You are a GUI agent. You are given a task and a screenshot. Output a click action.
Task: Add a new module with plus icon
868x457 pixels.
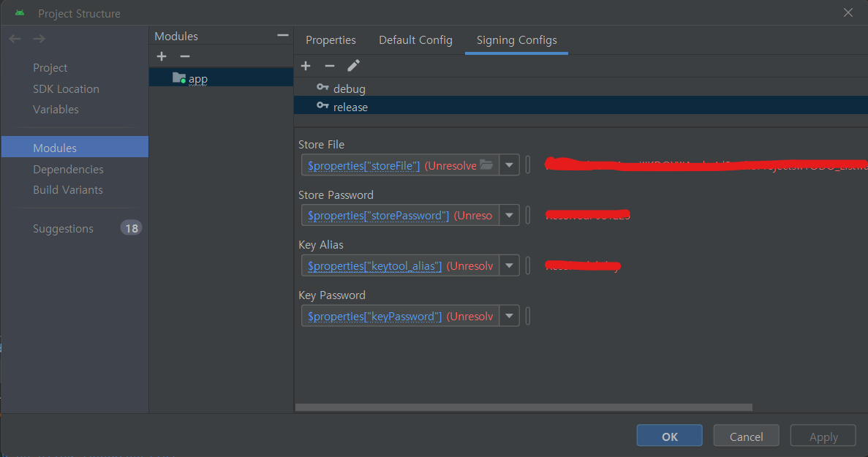coord(161,56)
